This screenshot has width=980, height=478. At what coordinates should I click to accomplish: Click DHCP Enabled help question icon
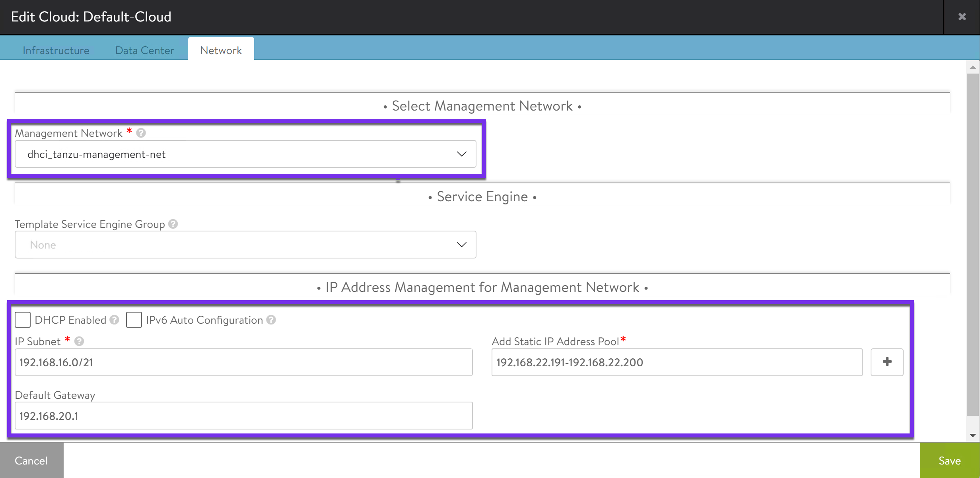click(115, 320)
